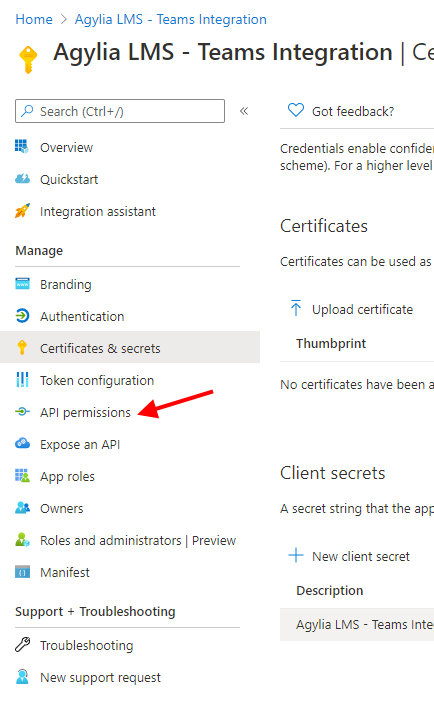Click Agylia LMS - Teams Integration breadcrumb

pyautogui.click(x=170, y=19)
